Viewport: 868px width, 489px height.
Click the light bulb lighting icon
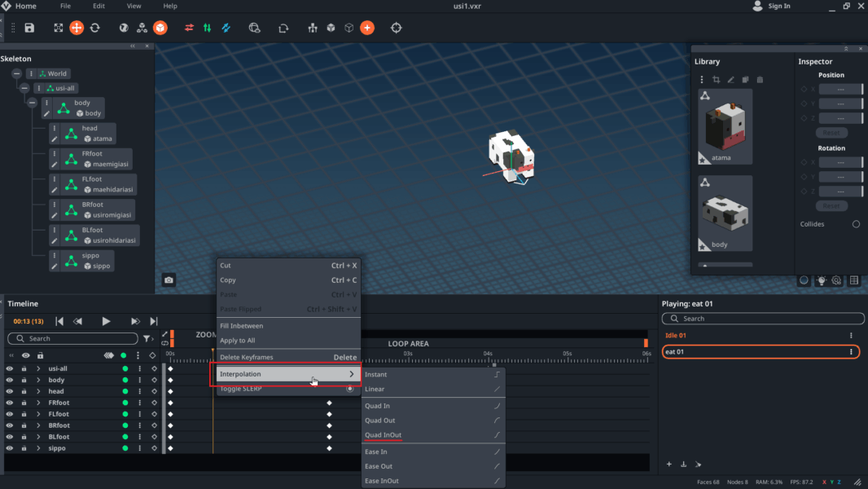(822, 281)
